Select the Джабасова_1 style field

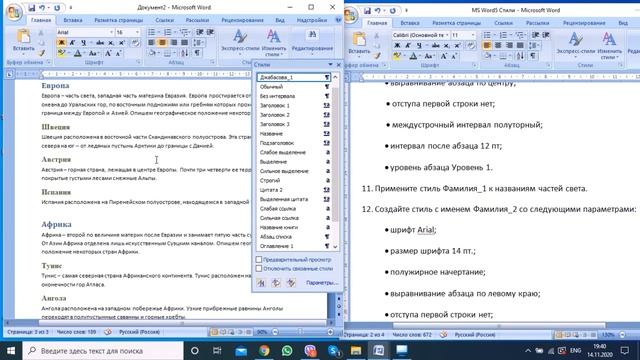coord(293,77)
